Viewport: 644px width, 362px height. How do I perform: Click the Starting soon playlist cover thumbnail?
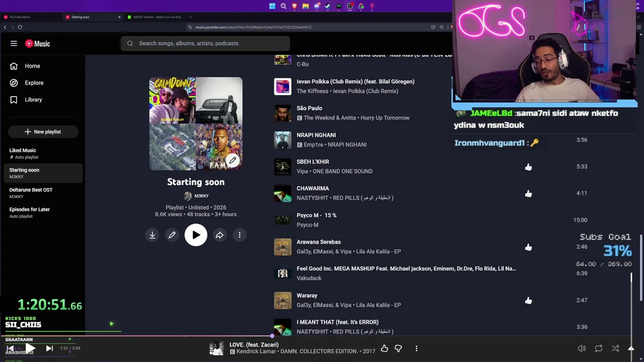(x=196, y=124)
